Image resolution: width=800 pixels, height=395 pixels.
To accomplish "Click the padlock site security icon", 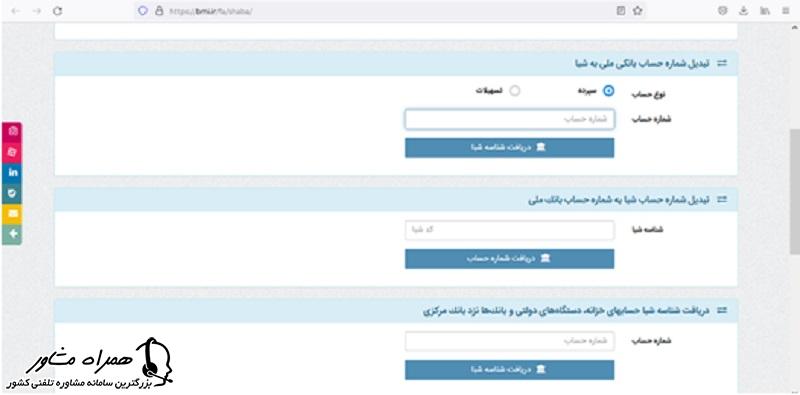I will (x=159, y=11).
